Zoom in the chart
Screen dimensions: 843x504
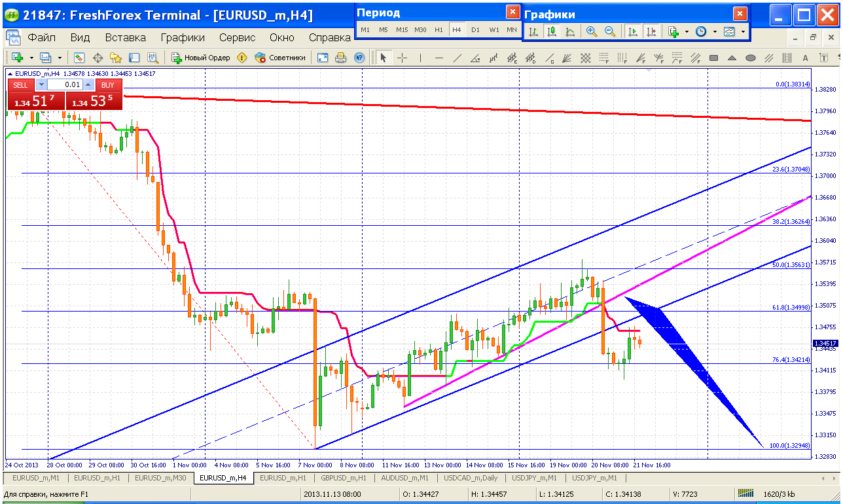591,31
